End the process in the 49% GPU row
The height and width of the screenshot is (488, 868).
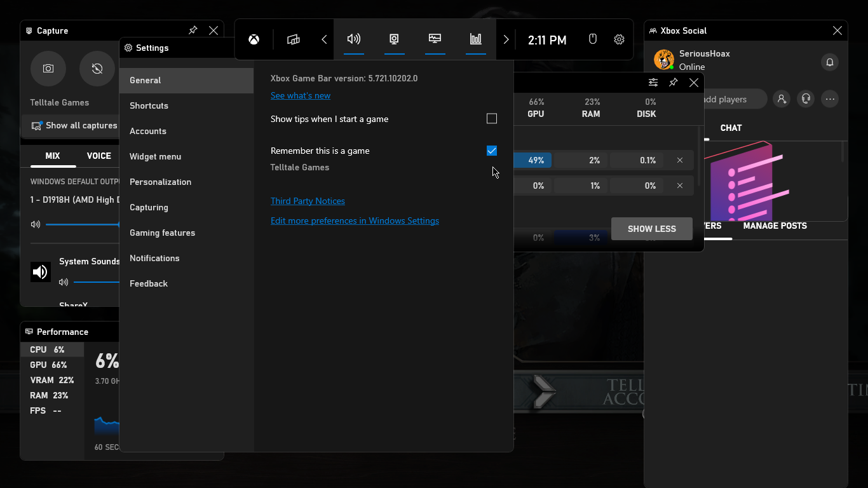pyautogui.click(x=680, y=160)
